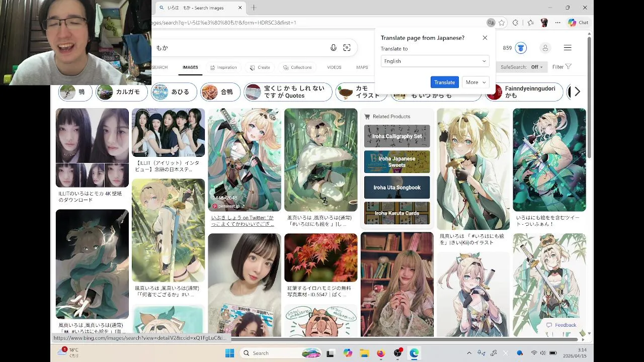Select the あひる suggestion chip
This screenshot has width=644, height=362.
pos(174,92)
